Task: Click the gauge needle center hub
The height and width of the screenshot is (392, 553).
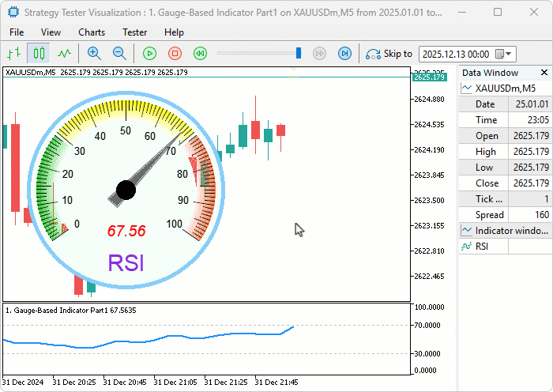Action: click(x=126, y=190)
